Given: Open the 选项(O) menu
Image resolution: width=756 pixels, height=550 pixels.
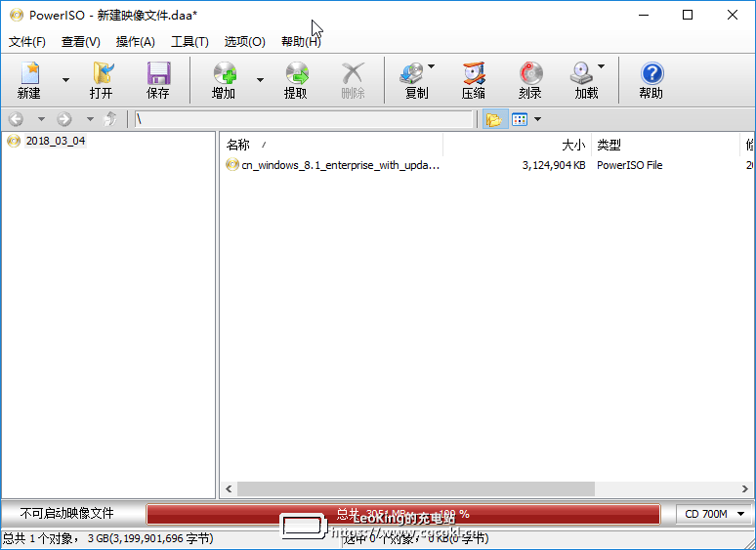Looking at the screenshot, I should click(x=244, y=42).
